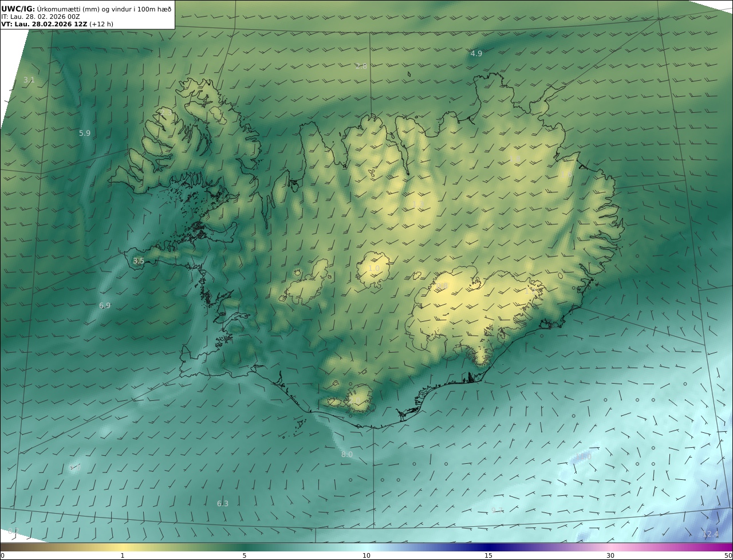Click the IT initialization time line

pyautogui.click(x=40, y=17)
